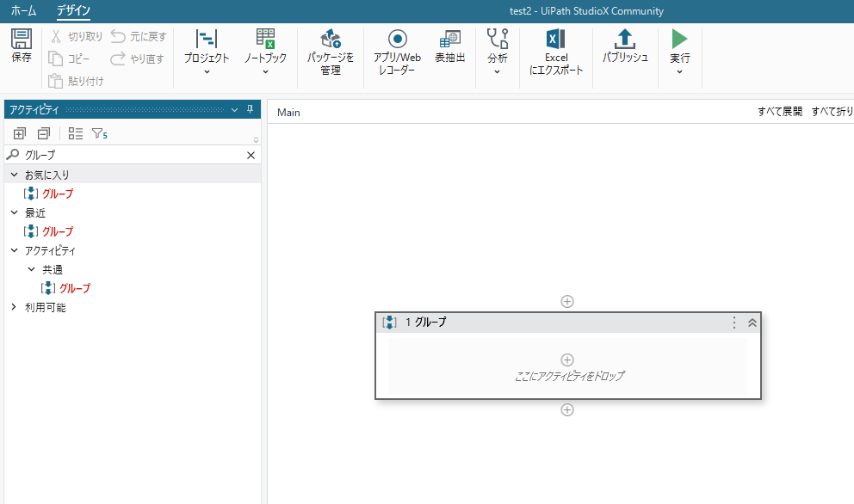Open the グループ activity options menu
This screenshot has height=504, width=854.
click(734, 323)
